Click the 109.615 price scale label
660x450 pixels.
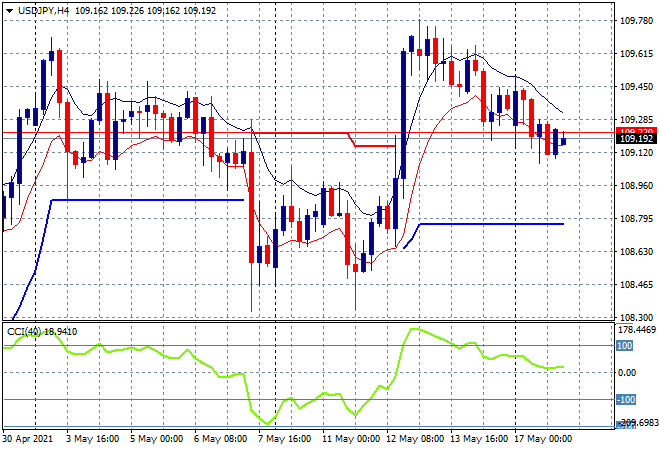coord(636,53)
